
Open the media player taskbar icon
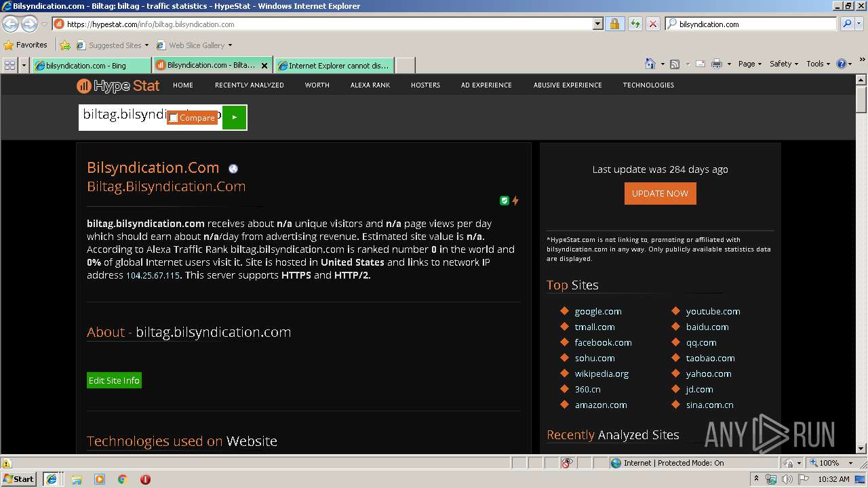tap(100, 479)
